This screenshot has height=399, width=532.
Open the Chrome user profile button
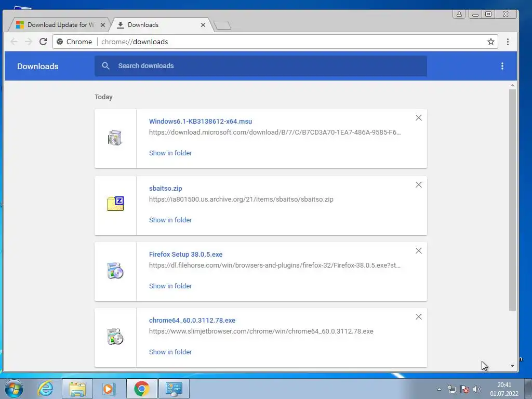coord(459,14)
